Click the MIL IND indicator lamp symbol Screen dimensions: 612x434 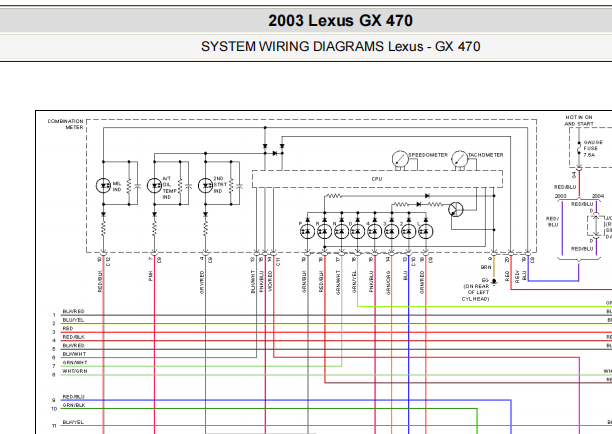(x=103, y=185)
